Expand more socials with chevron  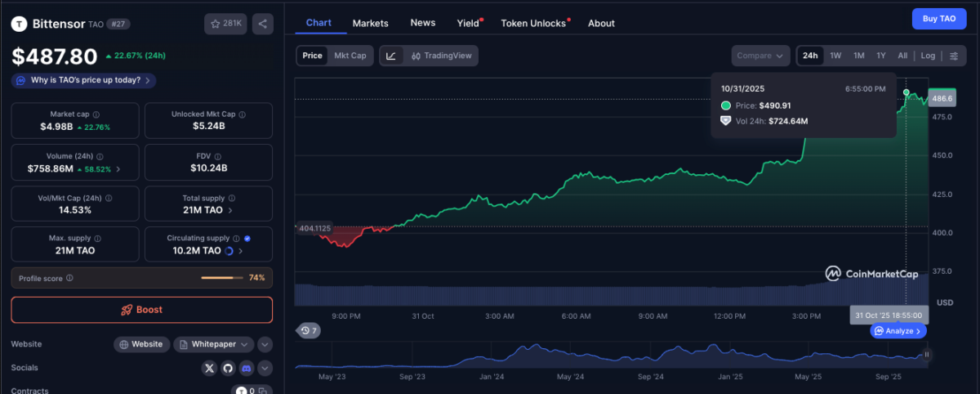[265, 369]
